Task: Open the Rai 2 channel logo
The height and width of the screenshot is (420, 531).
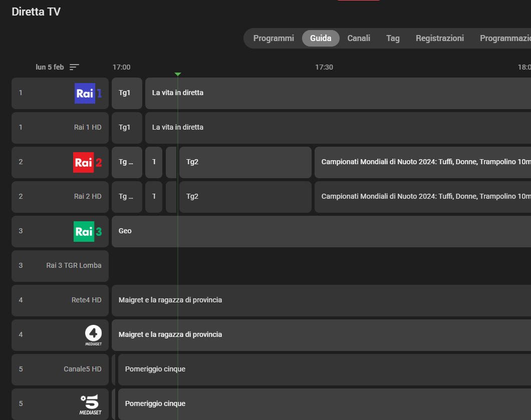Action: click(88, 163)
